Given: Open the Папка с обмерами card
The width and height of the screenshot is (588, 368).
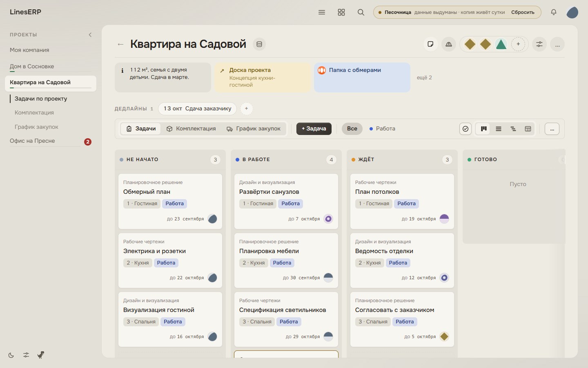Looking at the screenshot, I should pos(362,77).
